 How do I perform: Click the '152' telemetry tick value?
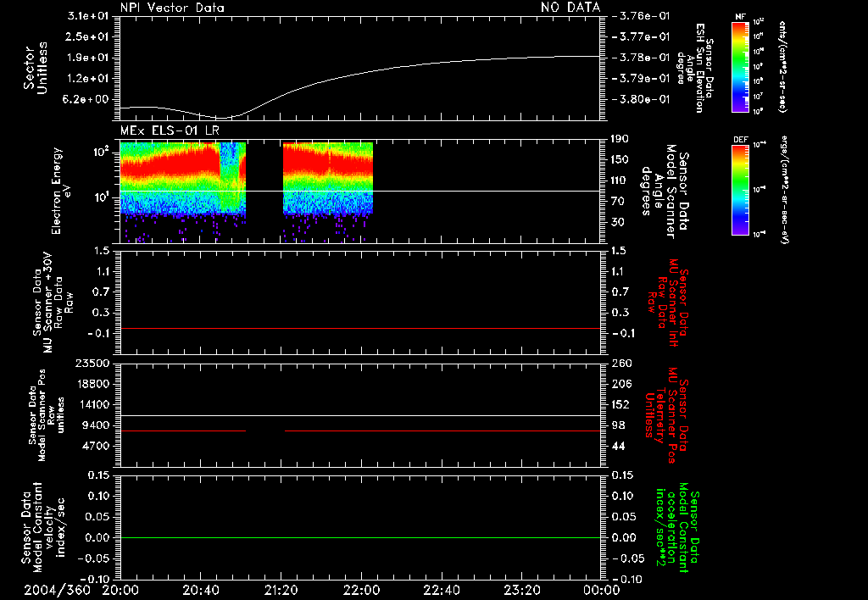tap(620, 404)
